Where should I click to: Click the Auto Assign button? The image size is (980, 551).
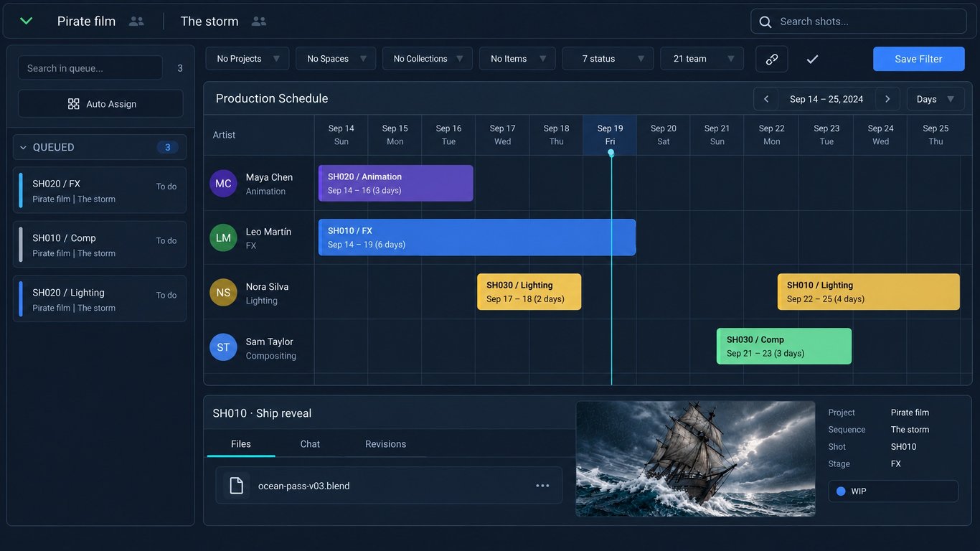pos(100,104)
